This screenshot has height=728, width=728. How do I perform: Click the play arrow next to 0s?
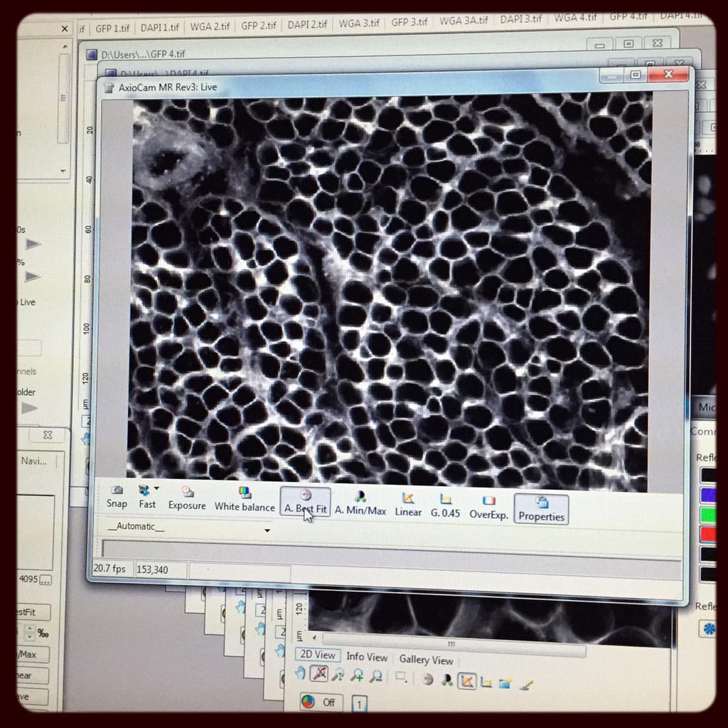coord(33,244)
